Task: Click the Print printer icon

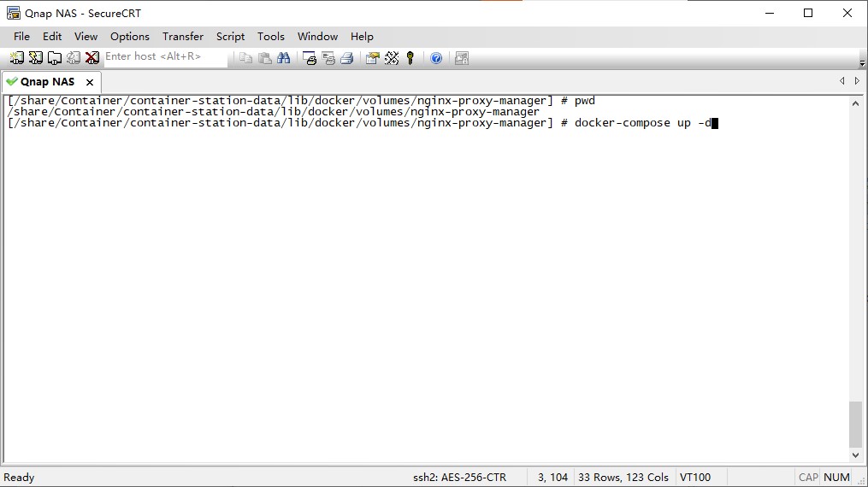Action: [347, 58]
